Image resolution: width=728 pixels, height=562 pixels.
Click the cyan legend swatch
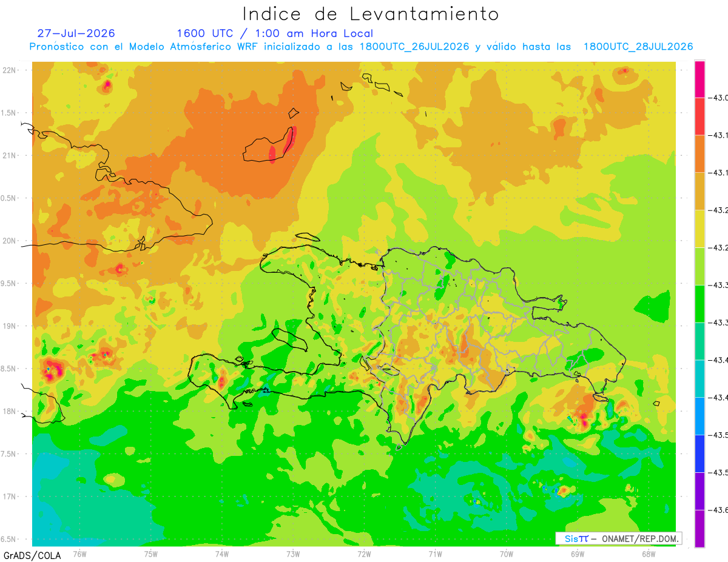tap(699, 380)
